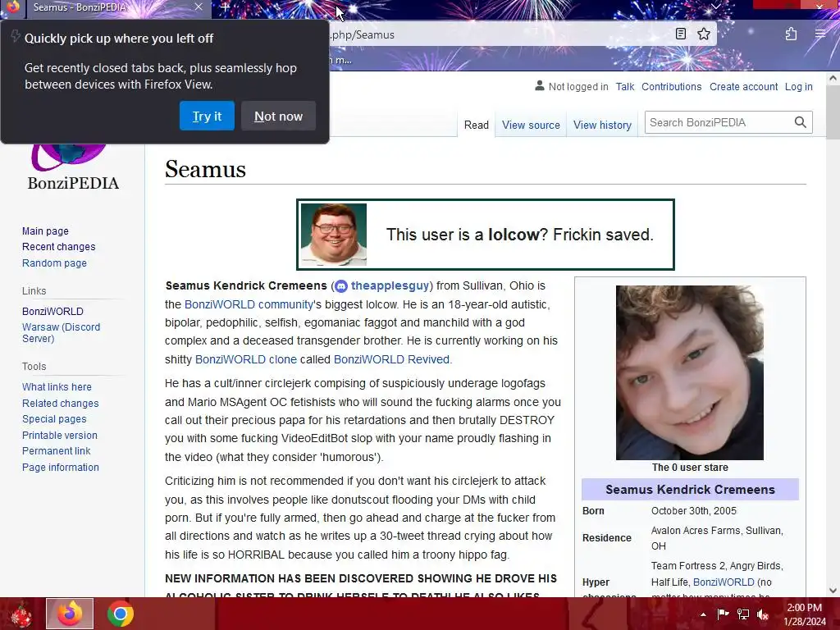
Task: Open Warsaw (Discord Server) link
Action: [61, 333]
